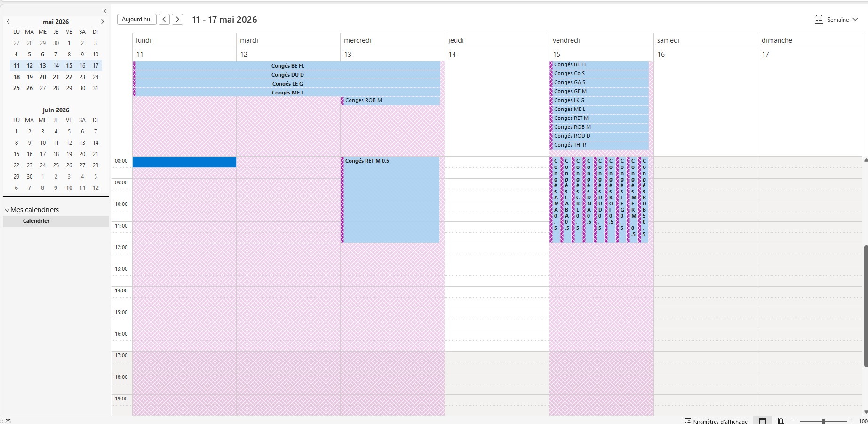This screenshot has height=424, width=868.
Task: Go to the next week arrow
Action: 177,19
